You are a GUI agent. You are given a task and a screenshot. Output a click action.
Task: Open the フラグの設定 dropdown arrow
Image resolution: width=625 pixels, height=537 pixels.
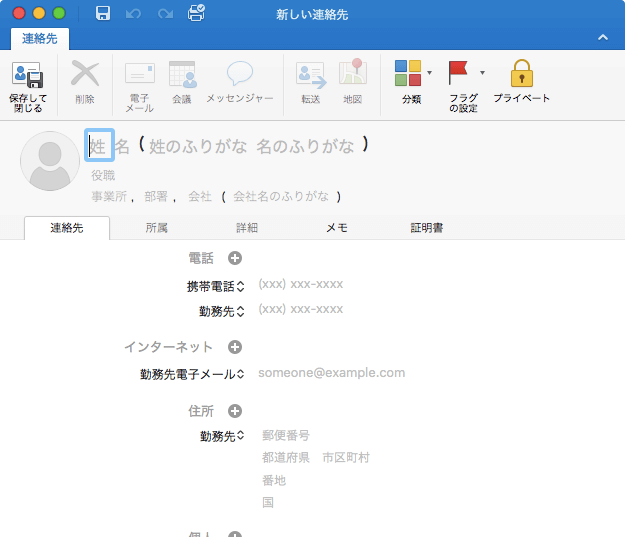[x=482, y=73]
